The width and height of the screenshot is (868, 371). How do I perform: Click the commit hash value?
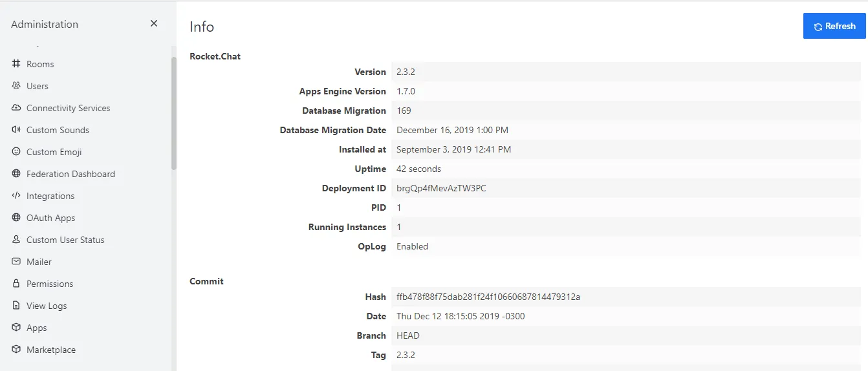coord(488,297)
